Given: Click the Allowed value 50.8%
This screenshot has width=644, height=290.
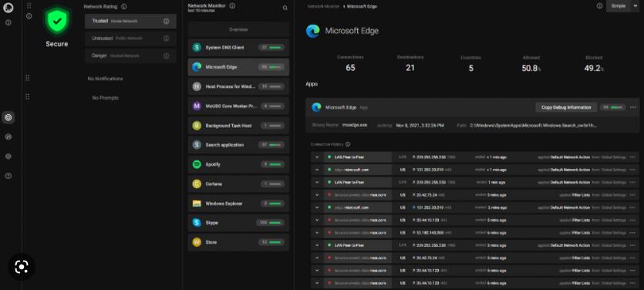Looking at the screenshot, I should (531, 68).
